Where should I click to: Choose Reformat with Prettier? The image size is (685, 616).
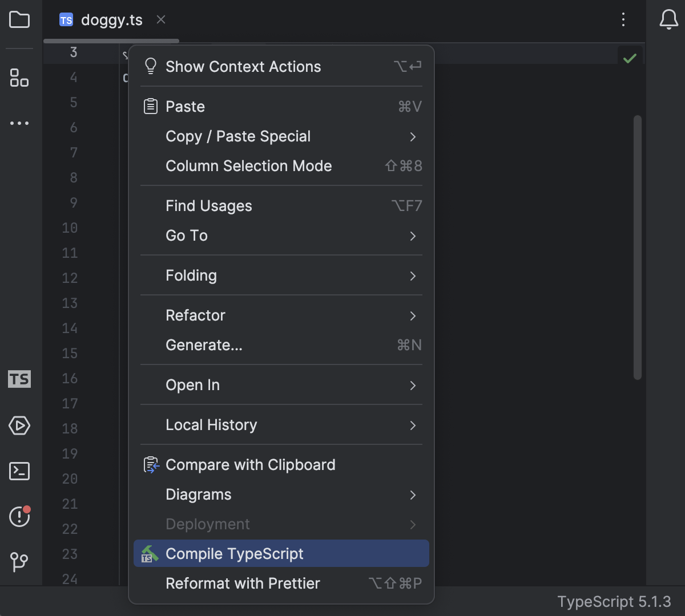click(x=243, y=583)
